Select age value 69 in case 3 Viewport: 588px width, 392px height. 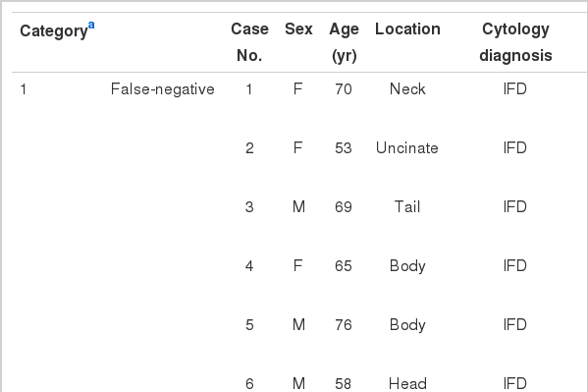click(344, 207)
